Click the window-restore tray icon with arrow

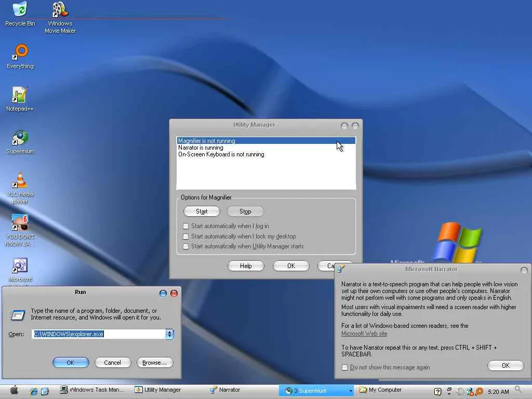[x=449, y=392]
